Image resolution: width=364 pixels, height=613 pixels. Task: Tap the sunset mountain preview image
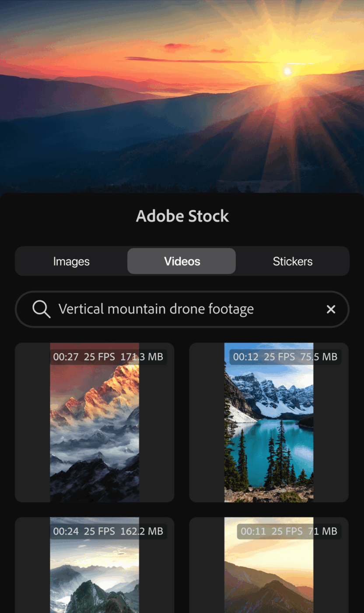click(182, 96)
